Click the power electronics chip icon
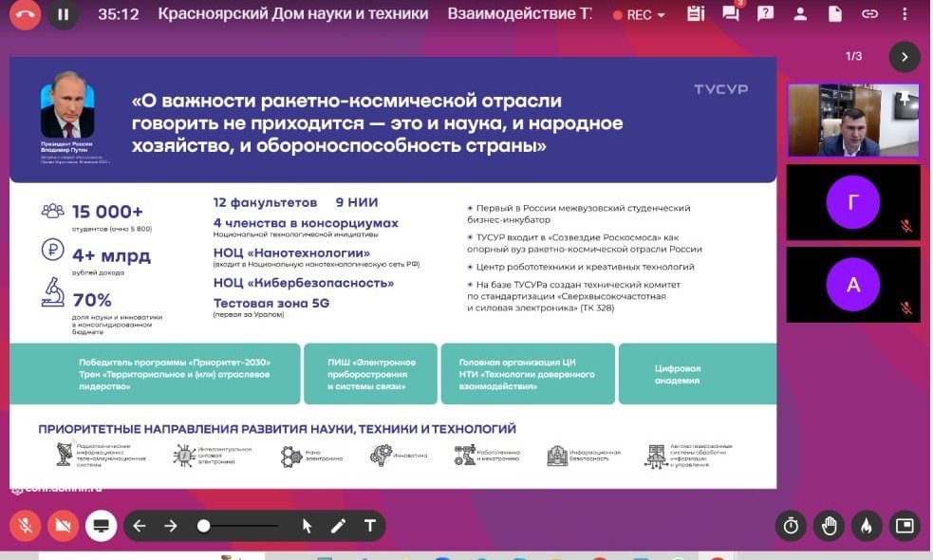 (x=184, y=456)
